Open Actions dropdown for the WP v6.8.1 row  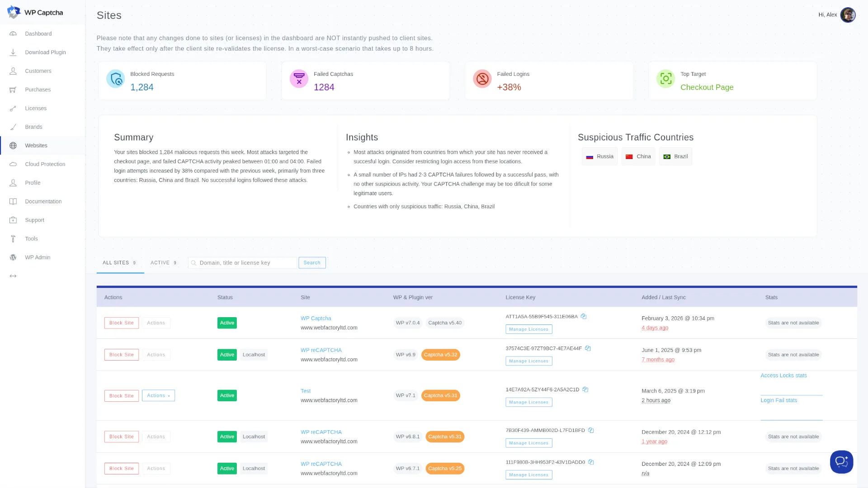156,437
